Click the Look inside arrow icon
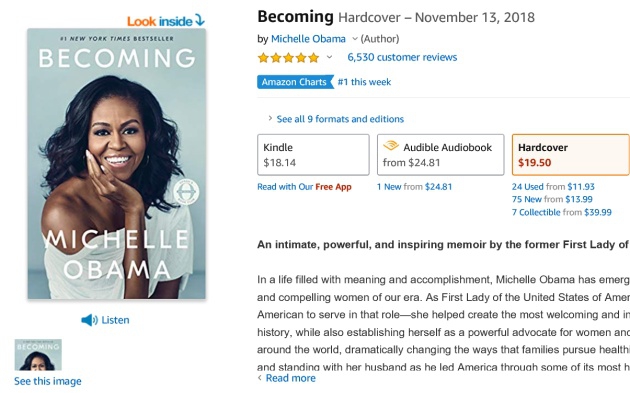The image size is (630, 393). 200,20
